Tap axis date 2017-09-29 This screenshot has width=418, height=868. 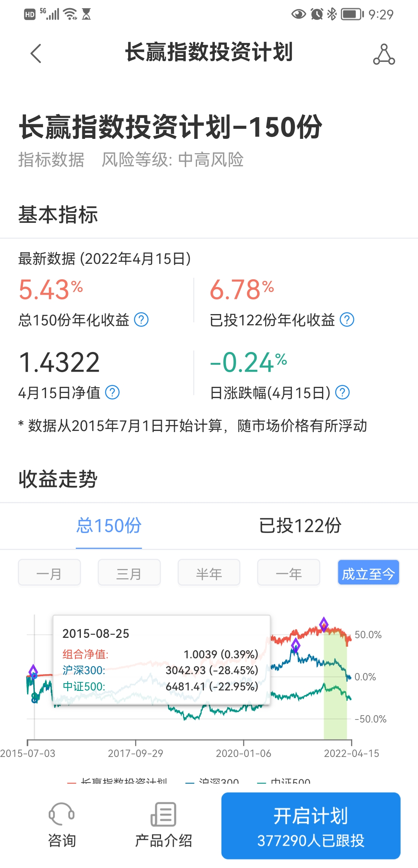(135, 754)
